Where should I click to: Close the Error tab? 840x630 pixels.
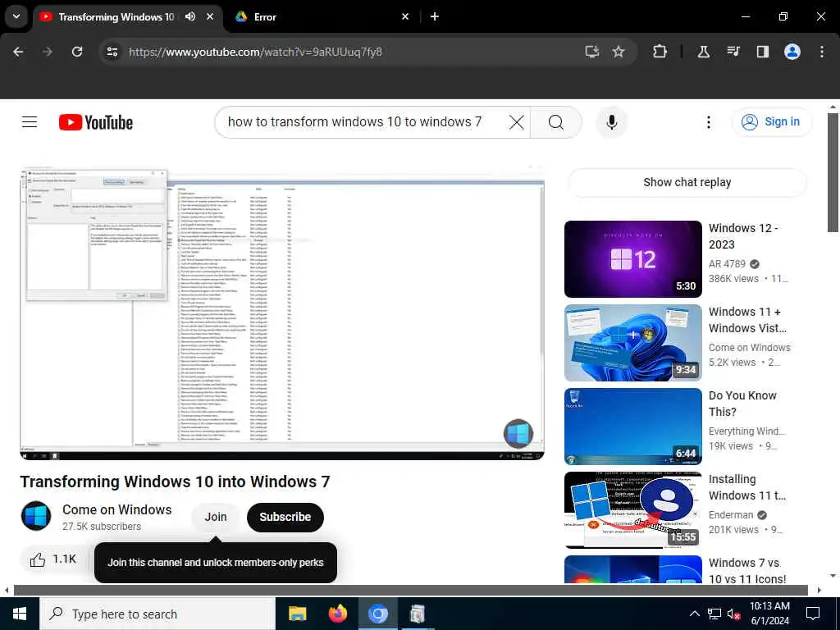pyautogui.click(x=405, y=16)
